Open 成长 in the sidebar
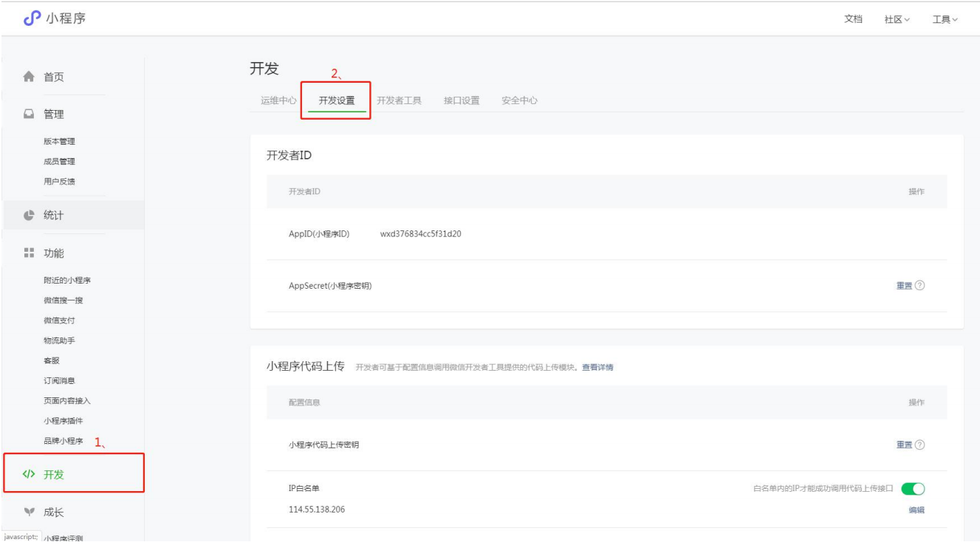Viewport: 980px width, 545px height. click(54, 512)
